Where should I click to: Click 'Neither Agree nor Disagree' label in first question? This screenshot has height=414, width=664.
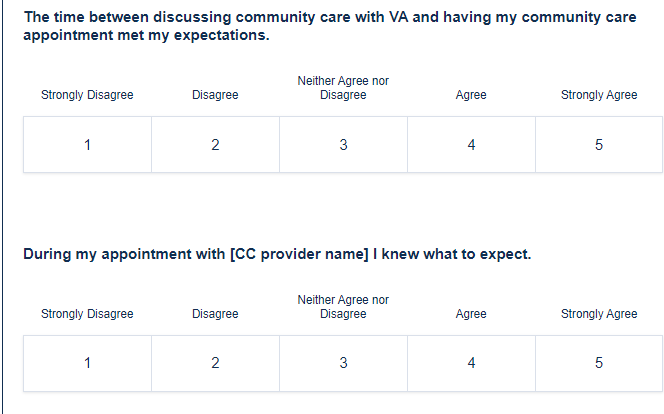tap(343, 88)
